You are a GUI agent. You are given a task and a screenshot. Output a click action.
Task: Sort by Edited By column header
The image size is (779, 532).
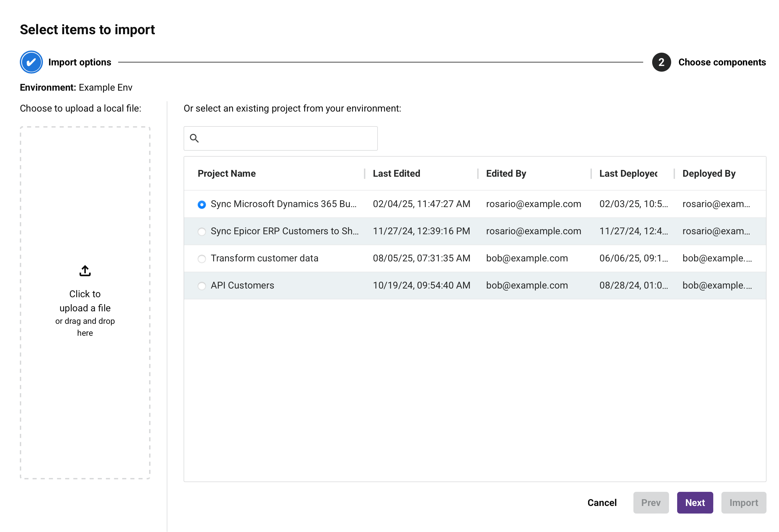coord(506,173)
